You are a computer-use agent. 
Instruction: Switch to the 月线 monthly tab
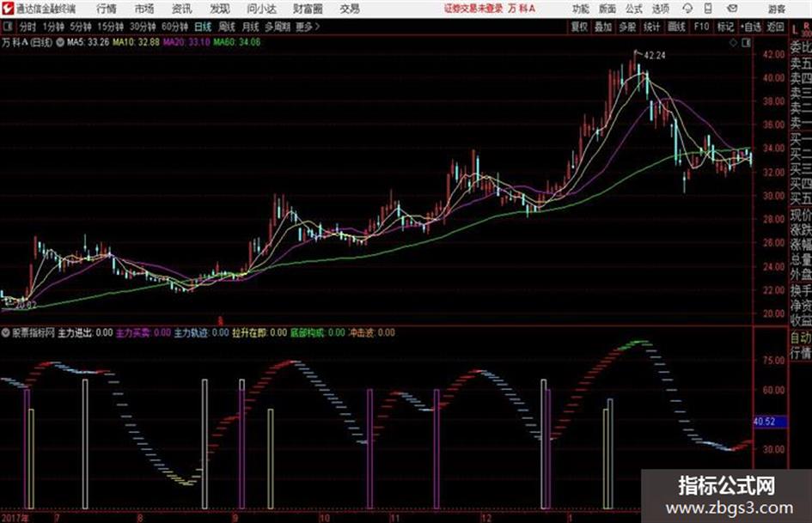pos(251,27)
